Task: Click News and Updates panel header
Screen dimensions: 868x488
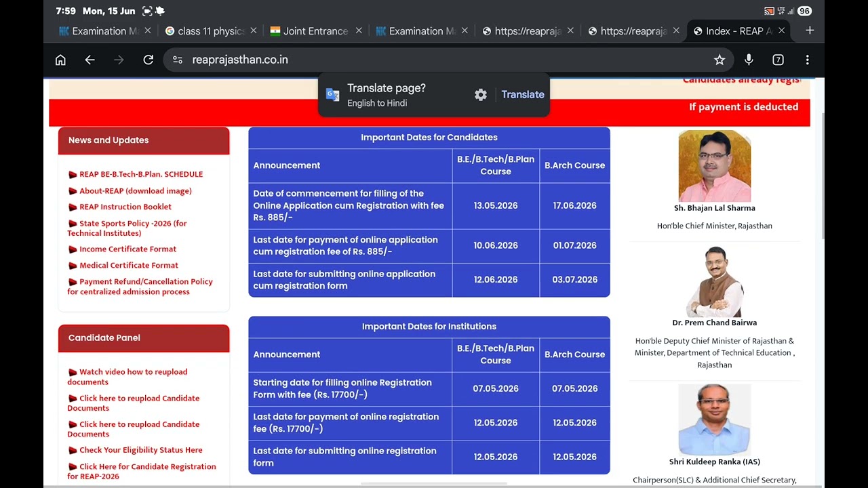Action: pos(144,140)
